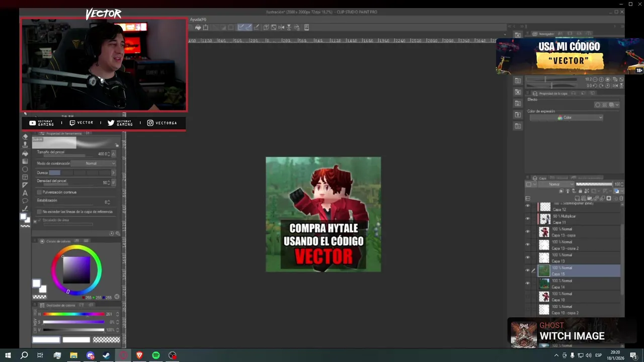Hide layer Capa 11 using its eye
The width and height of the screenshot is (644, 362).
point(528,219)
